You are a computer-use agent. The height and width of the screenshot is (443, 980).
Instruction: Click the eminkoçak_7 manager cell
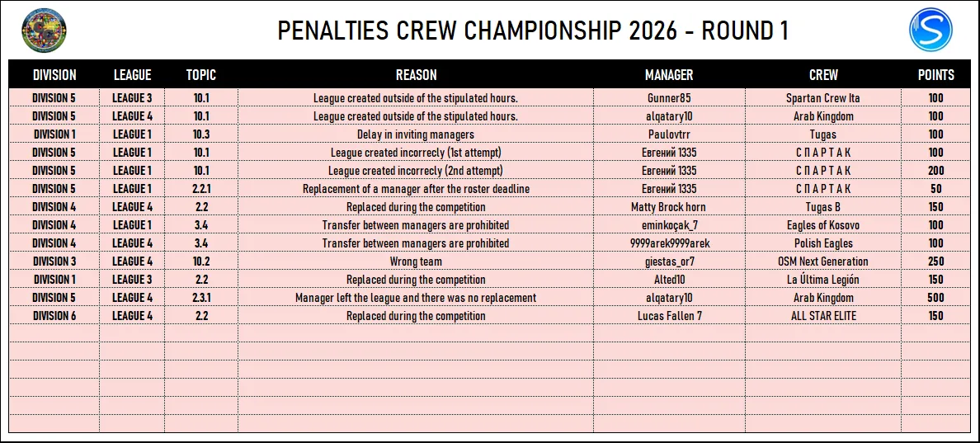[x=669, y=225]
